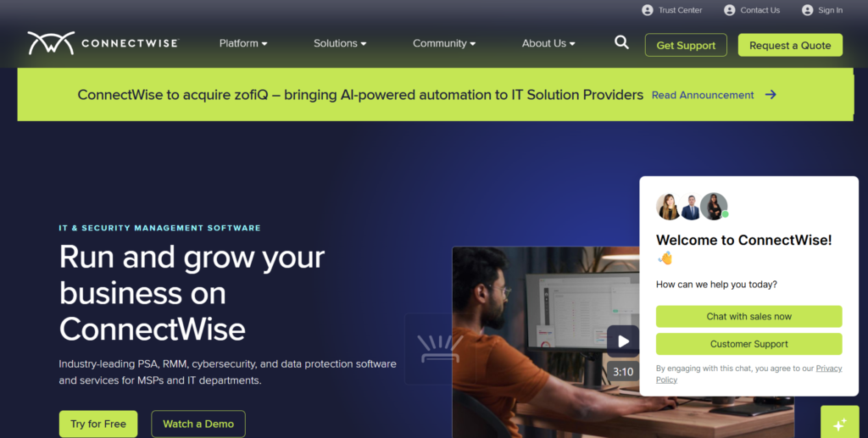Screen dimensions: 868x438
Task: Expand the Solutions dropdown menu
Action: pos(340,43)
